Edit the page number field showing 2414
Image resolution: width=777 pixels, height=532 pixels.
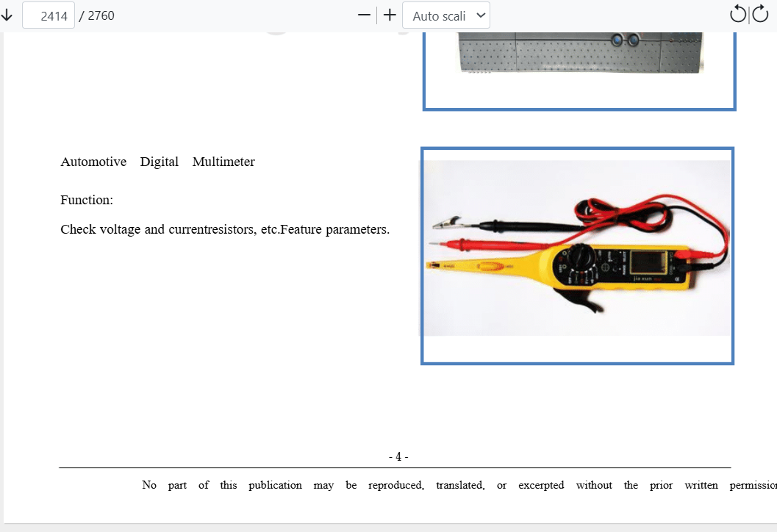49,15
